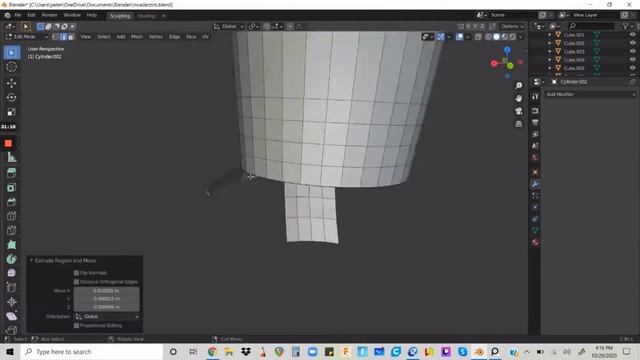Select the Scale tool
This screenshot has width=640, height=360.
coord(11,112)
